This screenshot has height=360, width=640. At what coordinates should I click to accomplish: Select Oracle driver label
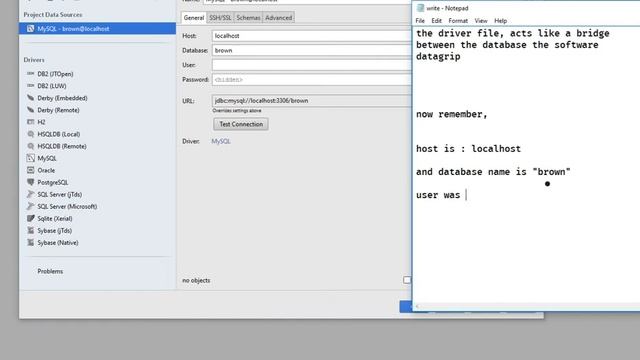(46, 170)
